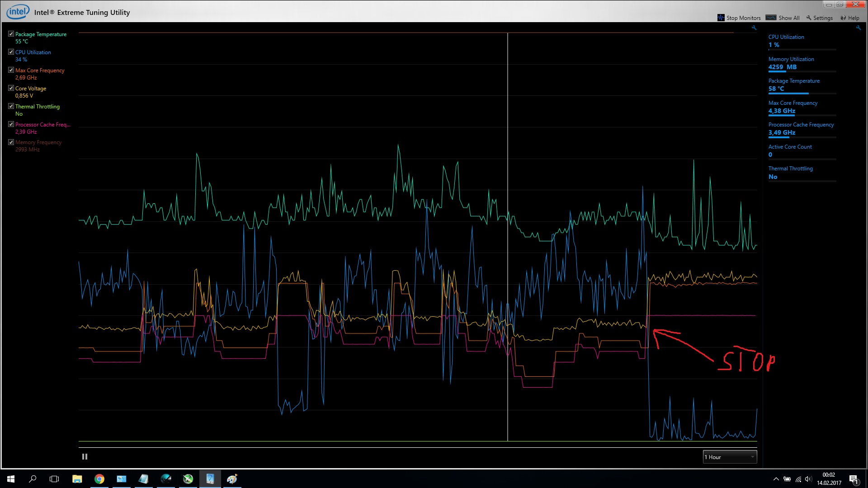Open the blue ID-card app in taskbar
This screenshot has height=488, width=868.
(x=122, y=479)
